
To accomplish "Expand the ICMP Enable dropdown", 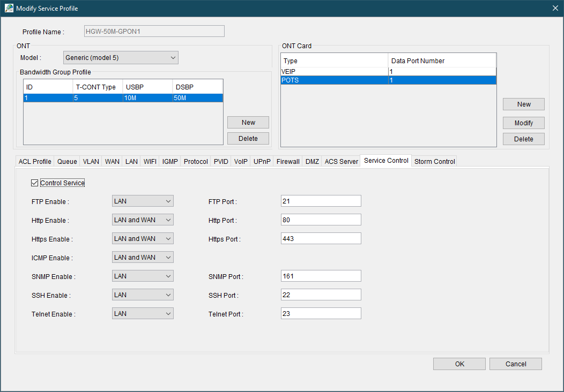I will pyautogui.click(x=143, y=258).
